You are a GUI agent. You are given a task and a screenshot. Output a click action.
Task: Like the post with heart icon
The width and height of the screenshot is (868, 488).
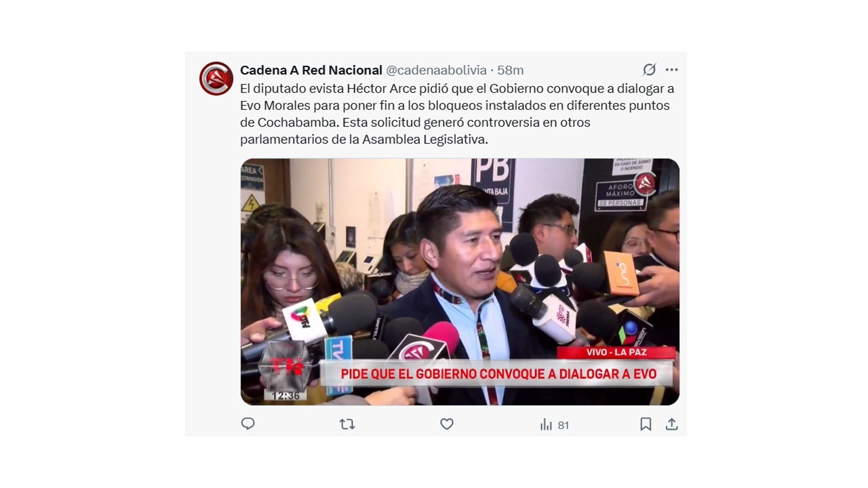[x=446, y=424]
